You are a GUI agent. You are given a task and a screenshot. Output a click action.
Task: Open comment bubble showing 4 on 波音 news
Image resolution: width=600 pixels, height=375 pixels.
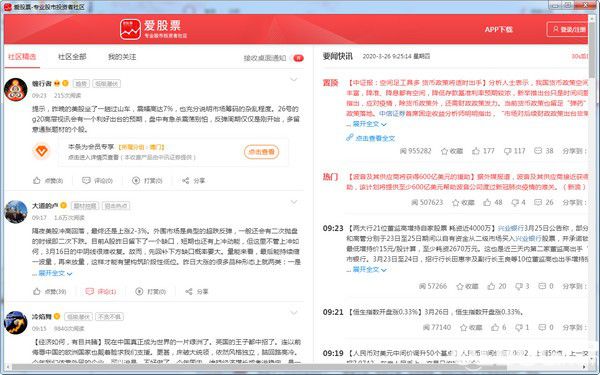click(515, 202)
